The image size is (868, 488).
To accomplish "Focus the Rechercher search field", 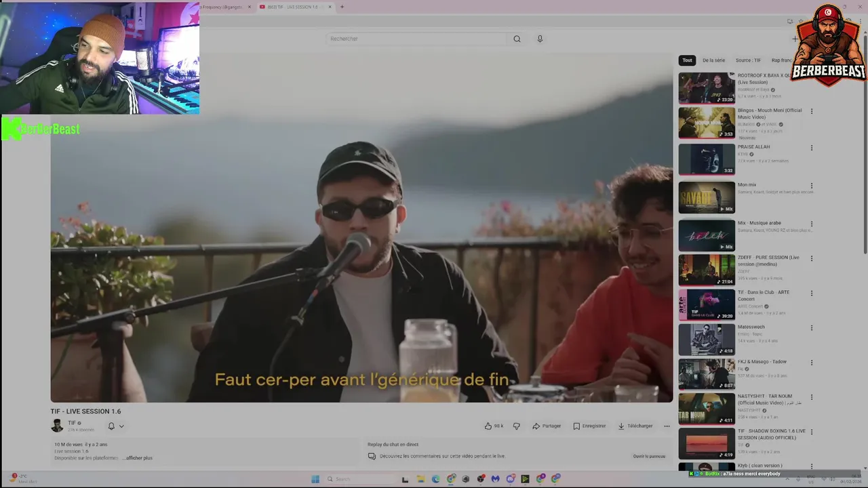I will tap(416, 39).
